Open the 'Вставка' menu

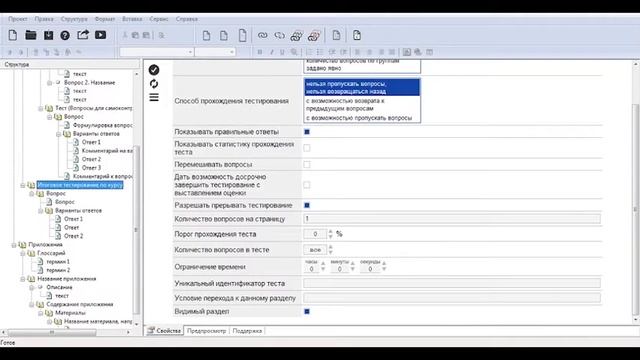pyautogui.click(x=132, y=19)
